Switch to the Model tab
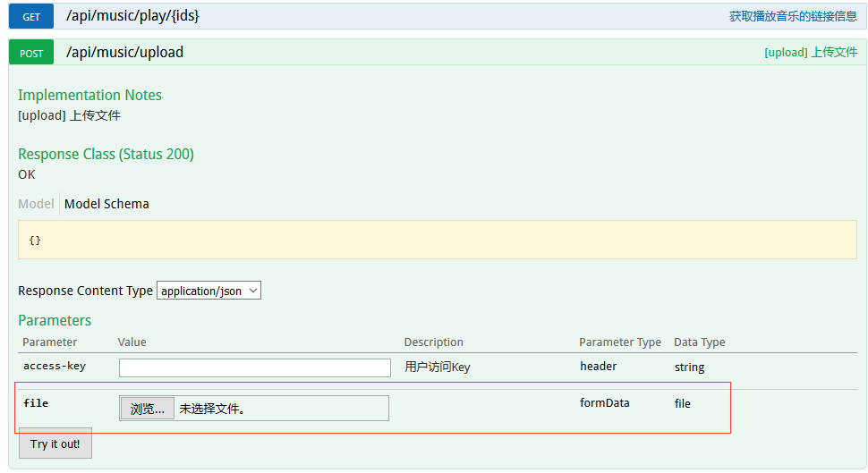 (x=36, y=204)
